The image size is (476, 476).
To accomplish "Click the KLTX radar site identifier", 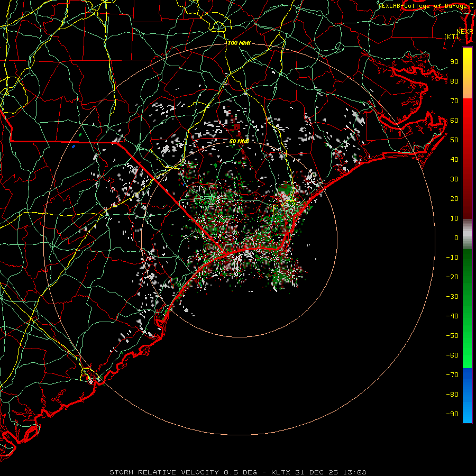I will [281, 472].
